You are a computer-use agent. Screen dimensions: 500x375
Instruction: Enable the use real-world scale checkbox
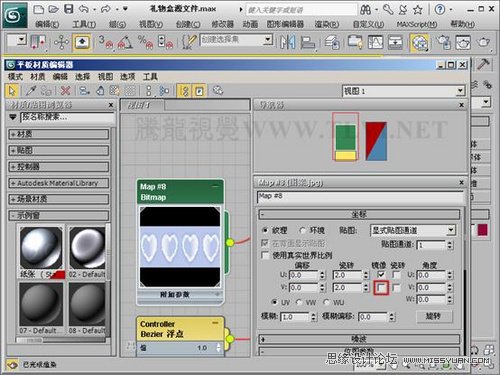265,255
